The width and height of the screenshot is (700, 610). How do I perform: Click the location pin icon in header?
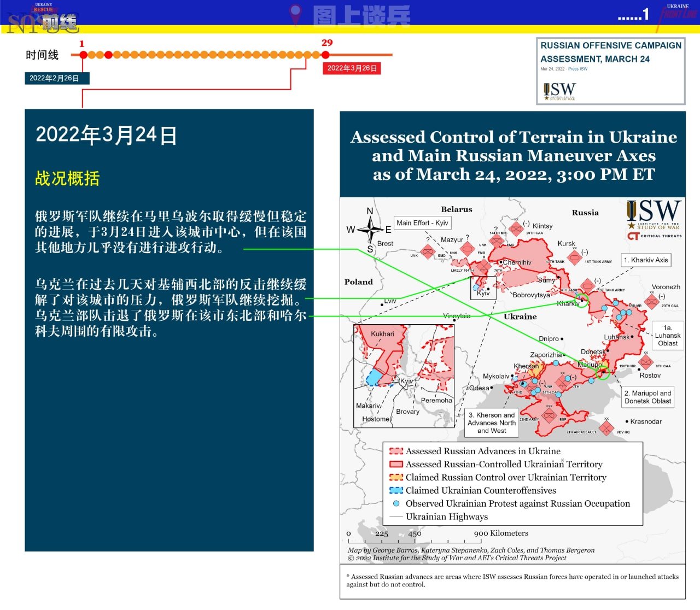[295, 15]
